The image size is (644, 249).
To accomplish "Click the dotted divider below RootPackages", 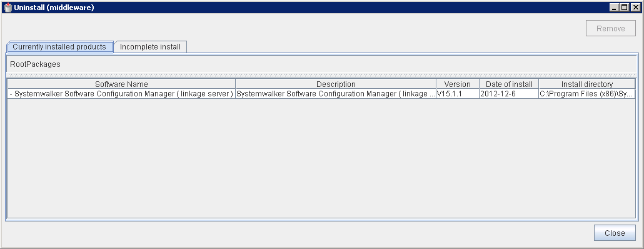I will click(322, 75).
